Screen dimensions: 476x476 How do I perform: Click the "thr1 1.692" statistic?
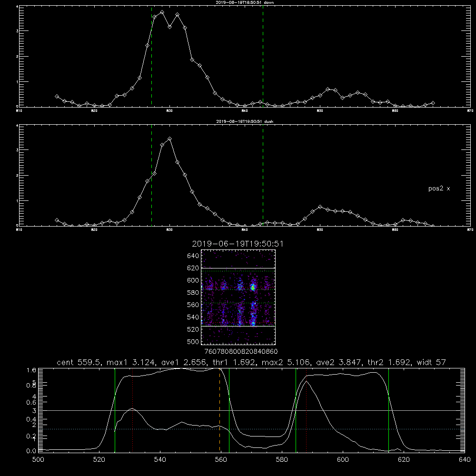click(235, 362)
